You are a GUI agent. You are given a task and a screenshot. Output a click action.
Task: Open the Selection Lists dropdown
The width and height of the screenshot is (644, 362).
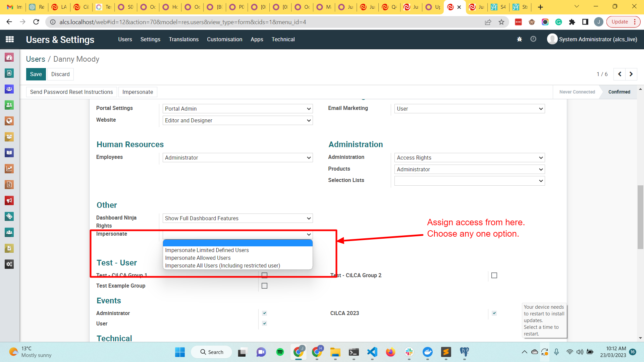coord(469,181)
